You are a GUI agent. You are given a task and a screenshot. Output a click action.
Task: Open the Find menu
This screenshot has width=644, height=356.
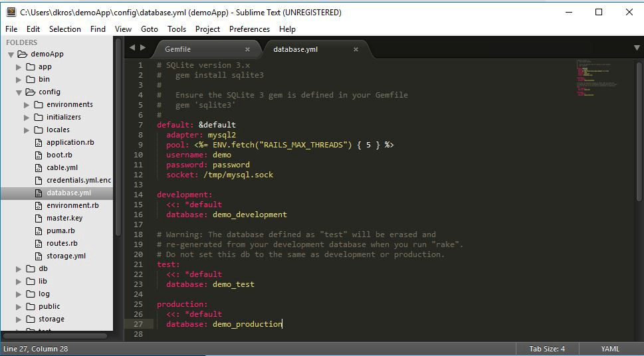(98, 29)
